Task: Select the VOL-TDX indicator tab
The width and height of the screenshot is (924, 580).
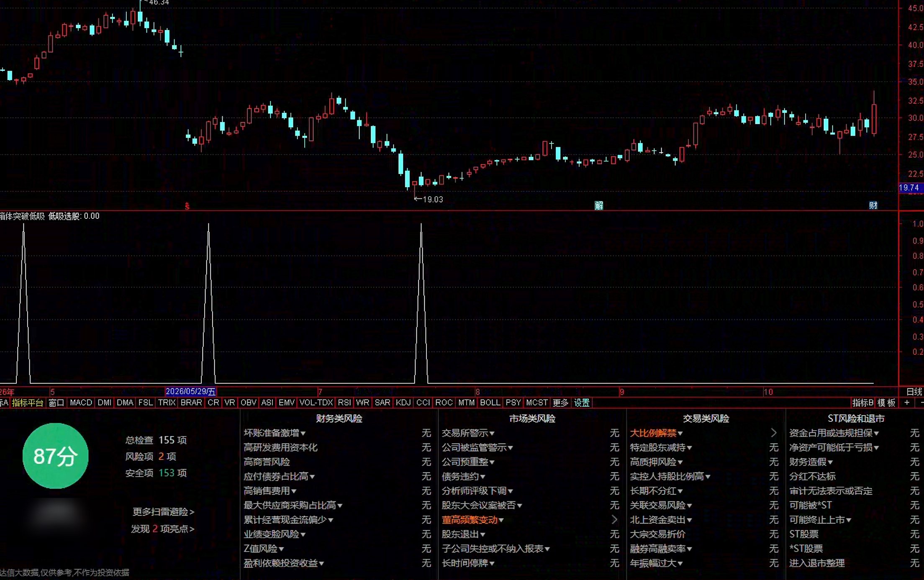Action: 316,403
